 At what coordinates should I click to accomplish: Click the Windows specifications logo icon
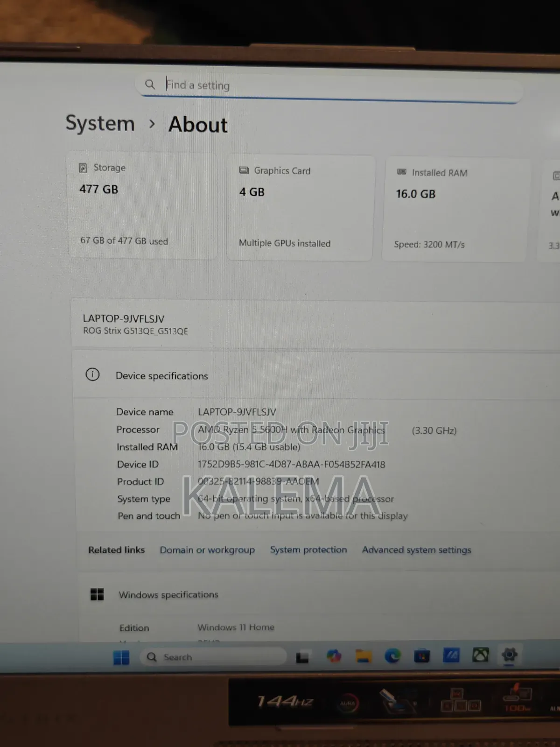click(x=97, y=594)
